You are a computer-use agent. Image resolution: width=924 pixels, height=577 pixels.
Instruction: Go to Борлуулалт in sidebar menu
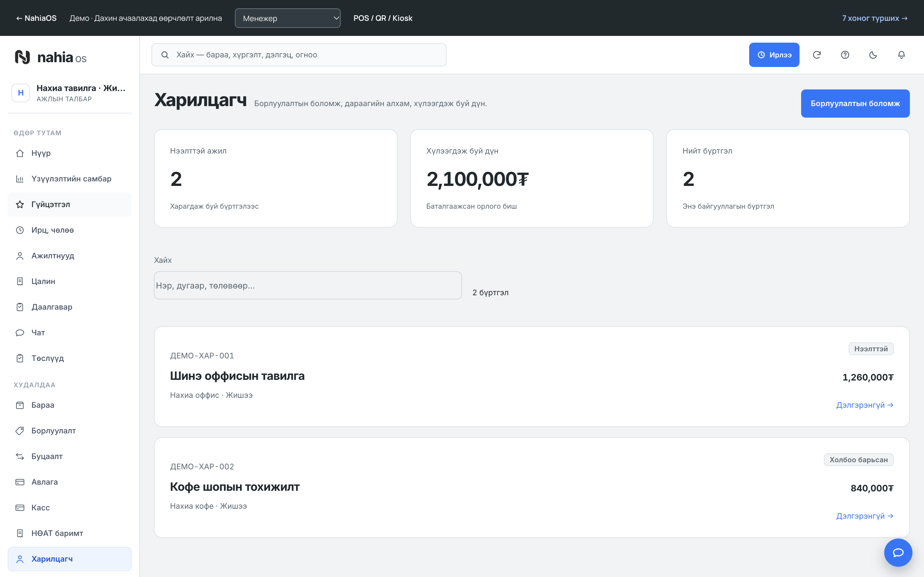coord(70,431)
